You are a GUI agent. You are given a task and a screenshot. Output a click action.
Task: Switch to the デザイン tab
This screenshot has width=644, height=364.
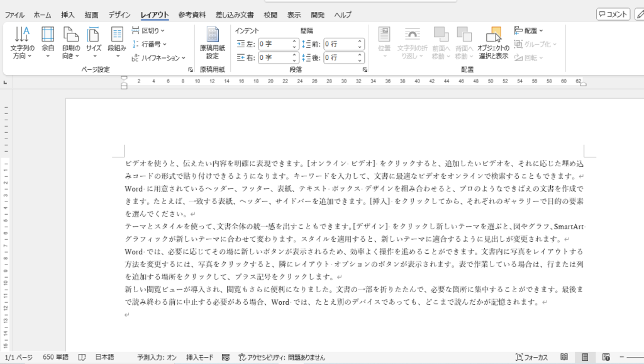(x=119, y=15)
